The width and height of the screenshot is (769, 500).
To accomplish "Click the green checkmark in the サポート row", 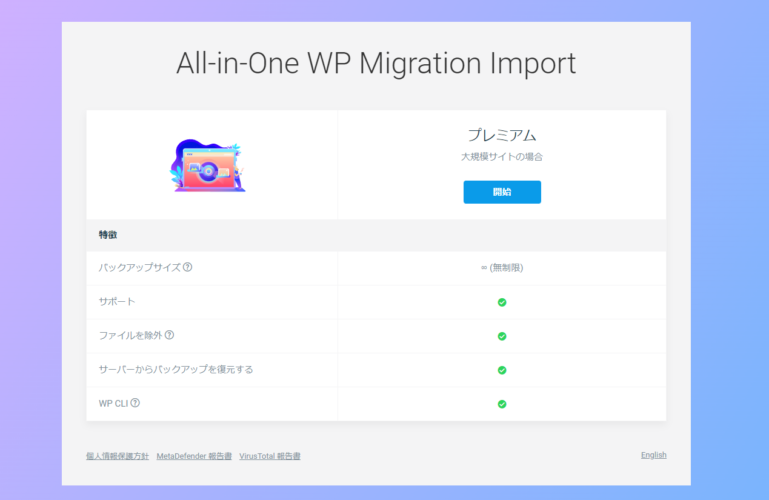I will pos(502,302).
